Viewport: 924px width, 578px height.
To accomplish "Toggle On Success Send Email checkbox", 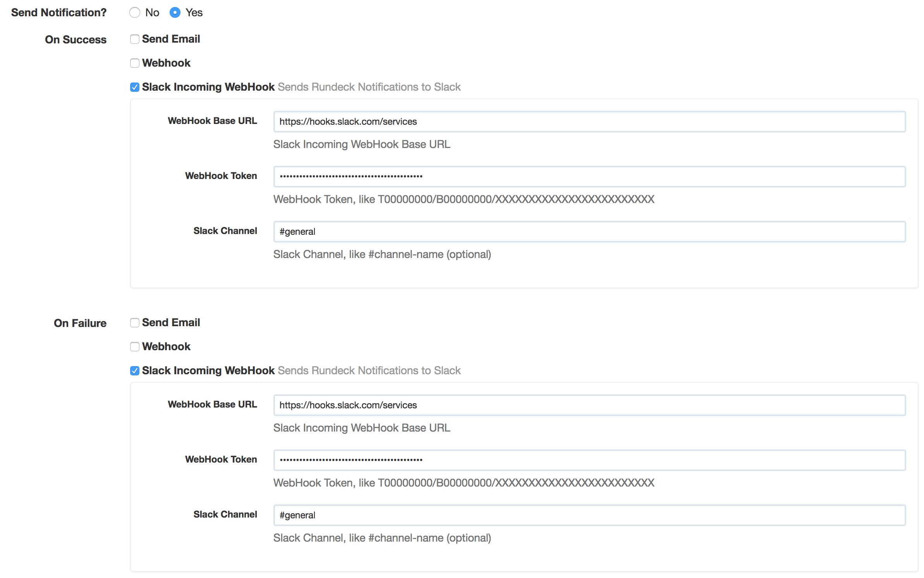I will click(x=133, y=39).
